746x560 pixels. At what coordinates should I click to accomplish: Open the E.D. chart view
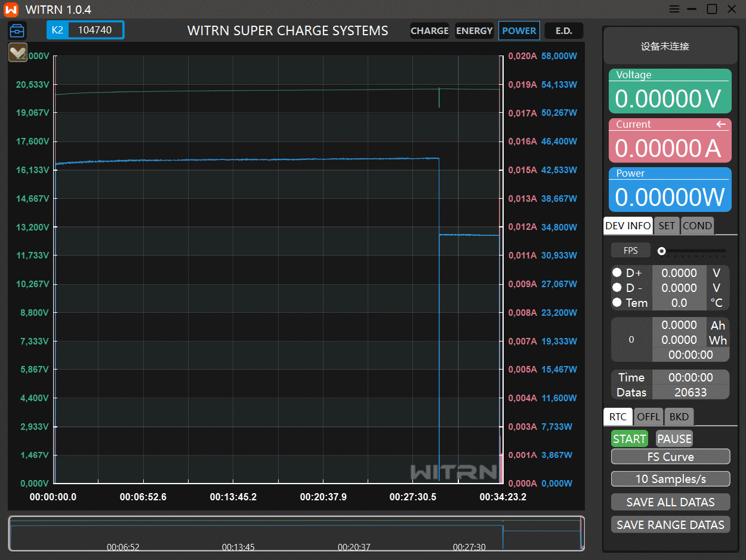click(x=563, y=30)
